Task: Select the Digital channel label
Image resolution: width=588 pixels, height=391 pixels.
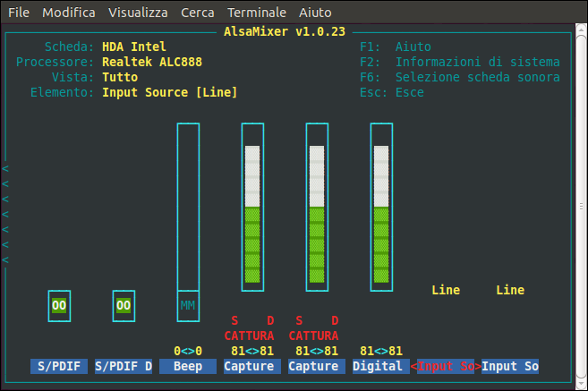Action: click(x=378, y=366)
